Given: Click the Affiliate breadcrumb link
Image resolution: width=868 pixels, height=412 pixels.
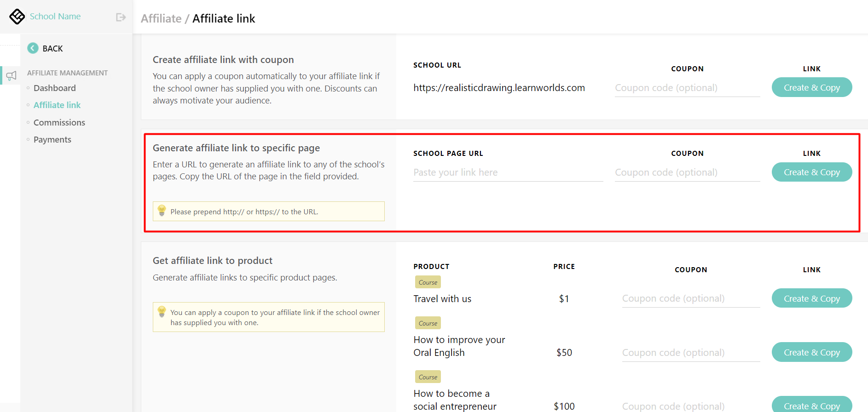Looking at the screenshot, I should [161, 18].
